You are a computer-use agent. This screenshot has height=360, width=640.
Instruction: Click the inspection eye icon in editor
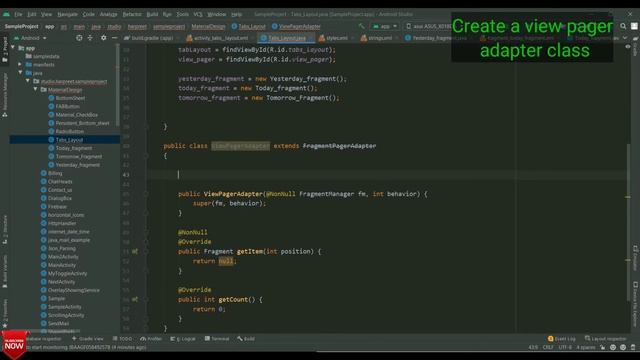tap(628, 47)
